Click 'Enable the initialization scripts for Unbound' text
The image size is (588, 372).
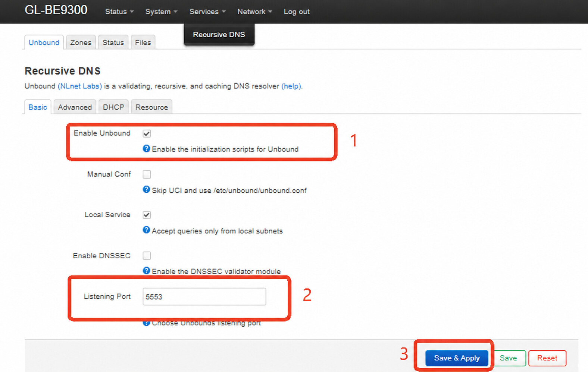(x=225, y=149)
